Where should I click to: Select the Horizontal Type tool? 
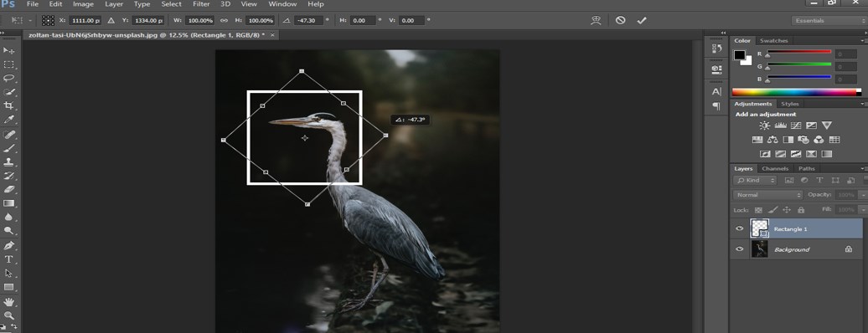tap(9, 259)
